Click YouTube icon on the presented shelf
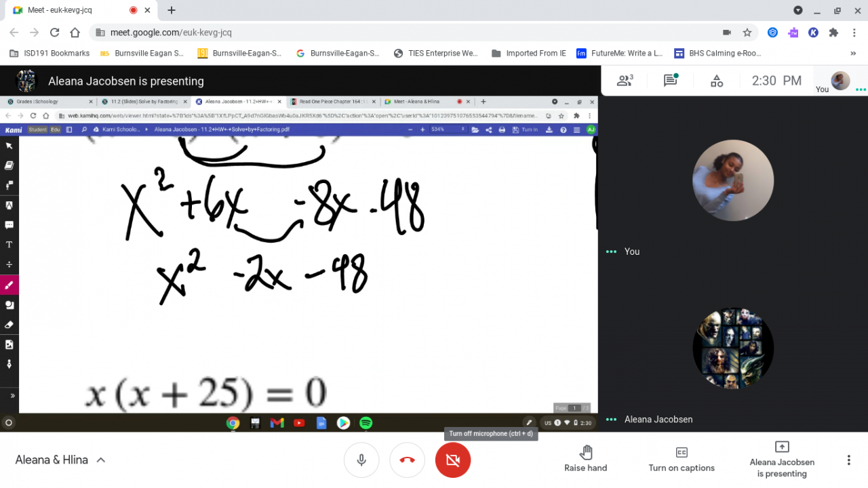The height and width of the screenshot is (488, 868). [299, 423]
